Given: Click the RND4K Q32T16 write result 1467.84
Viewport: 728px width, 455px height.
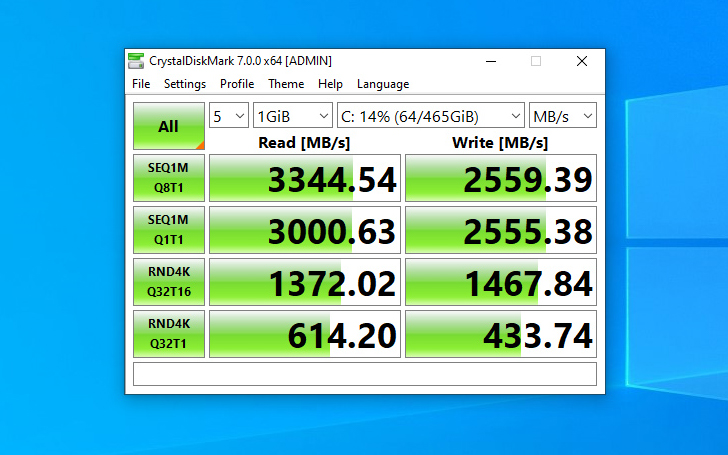Looking at the screenshot, I should (x=501, y=282).
